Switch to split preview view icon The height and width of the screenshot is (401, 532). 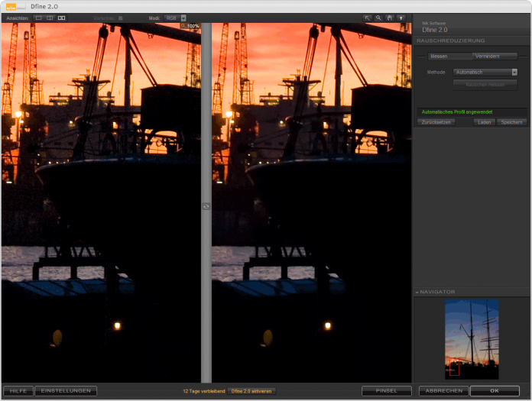coord(49,18)
